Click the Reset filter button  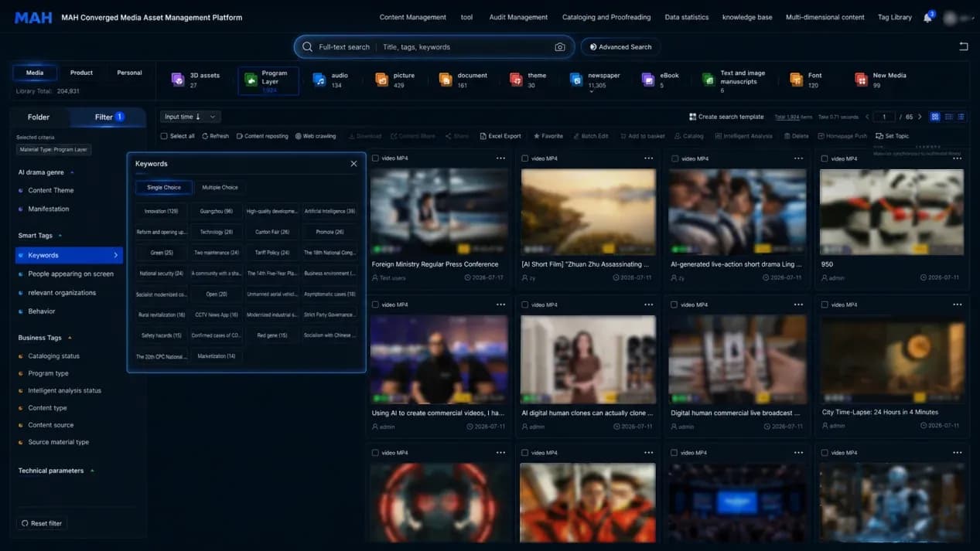tap(42, 523)
